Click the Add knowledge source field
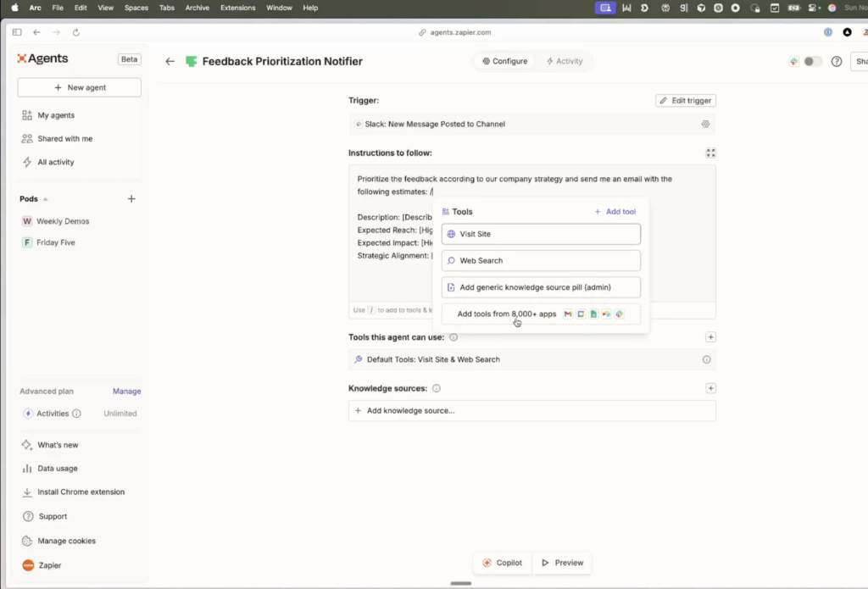 (531, 411)
